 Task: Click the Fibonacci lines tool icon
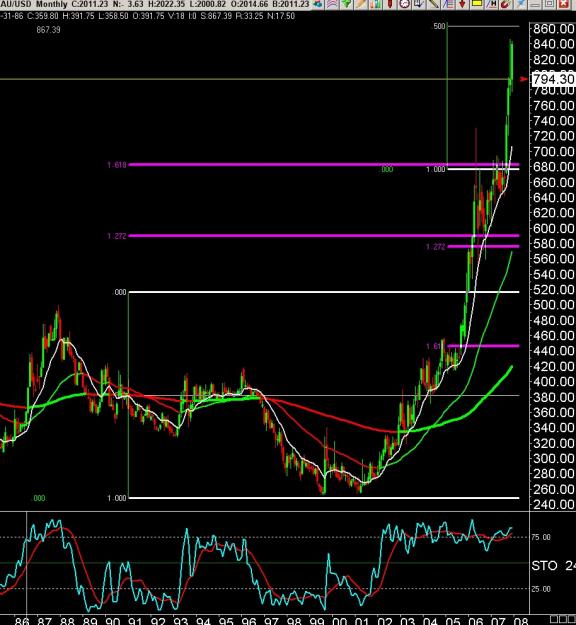tap(448, 4)
